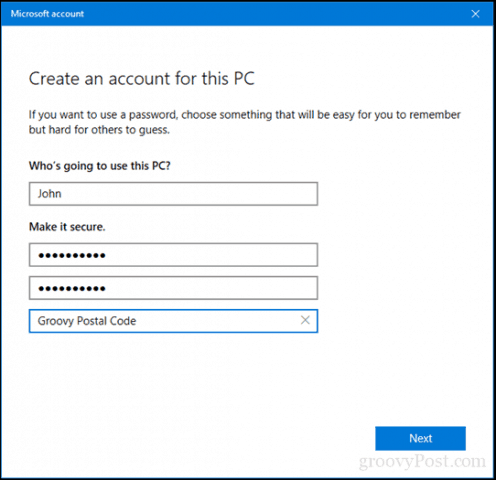Focus the password hint field

click(173, 321)
